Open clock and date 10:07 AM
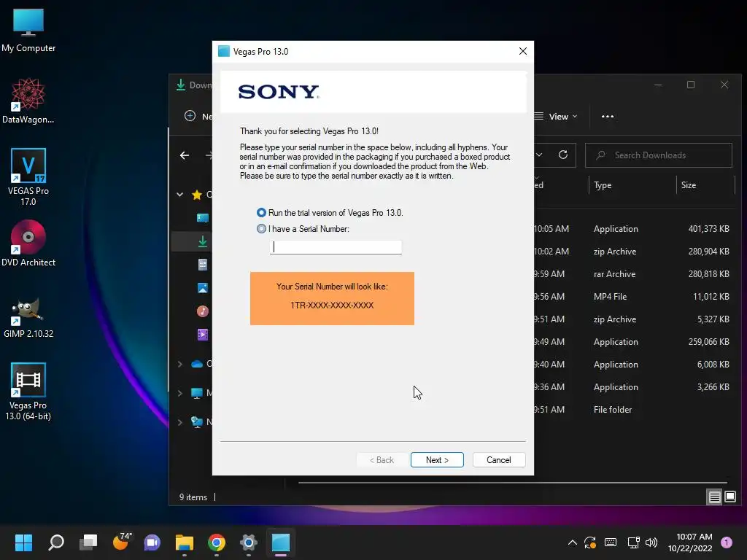The width and height of the screenshot is (747, 560). pos(689,542)
